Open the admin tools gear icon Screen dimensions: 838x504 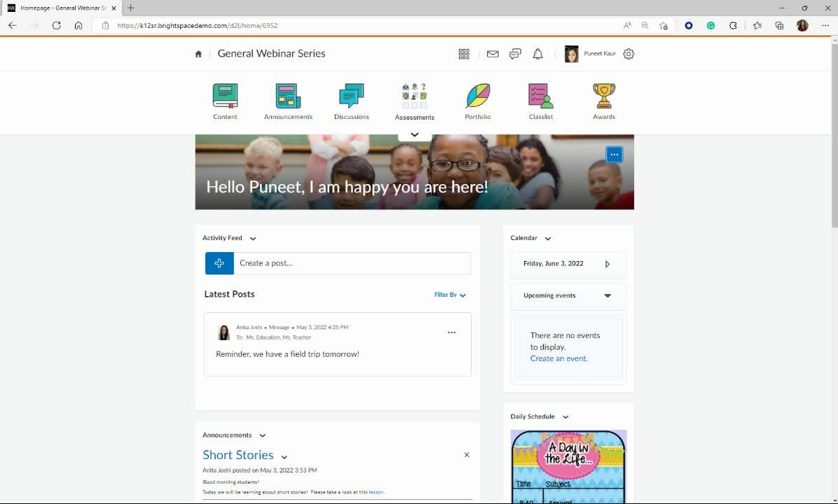[x=628, y=54]
